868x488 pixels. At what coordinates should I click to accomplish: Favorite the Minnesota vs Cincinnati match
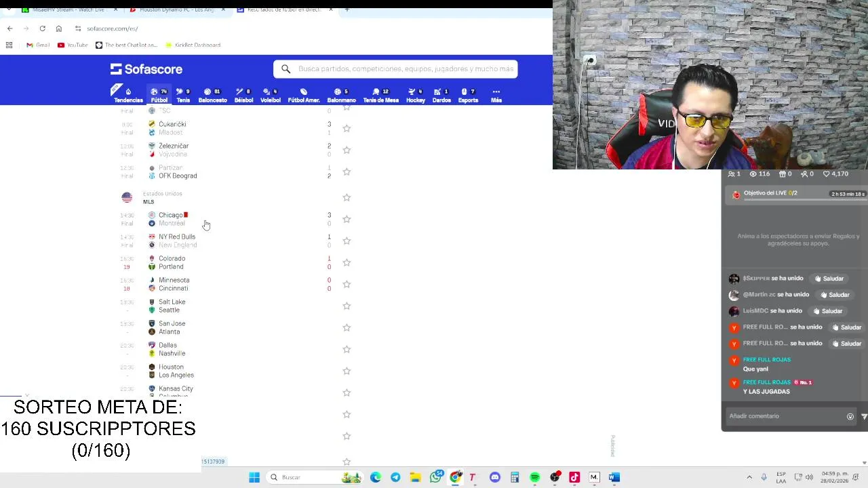point(347,284)
